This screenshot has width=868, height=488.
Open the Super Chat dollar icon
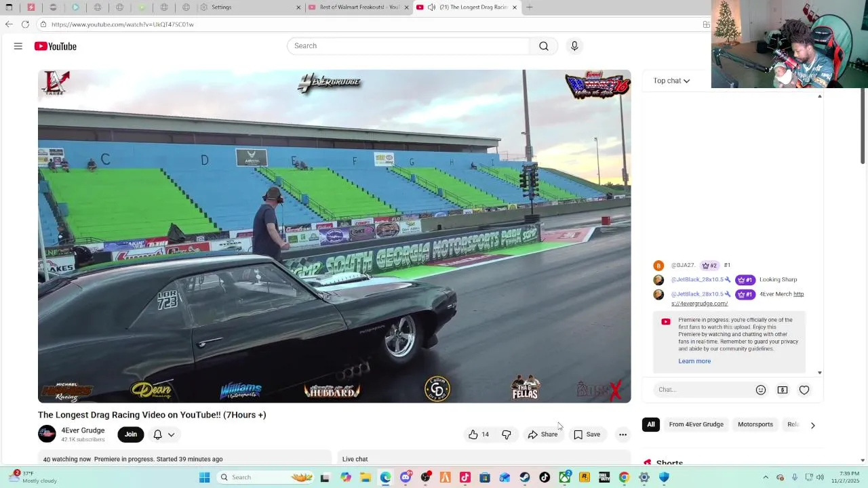pos(783,390)
